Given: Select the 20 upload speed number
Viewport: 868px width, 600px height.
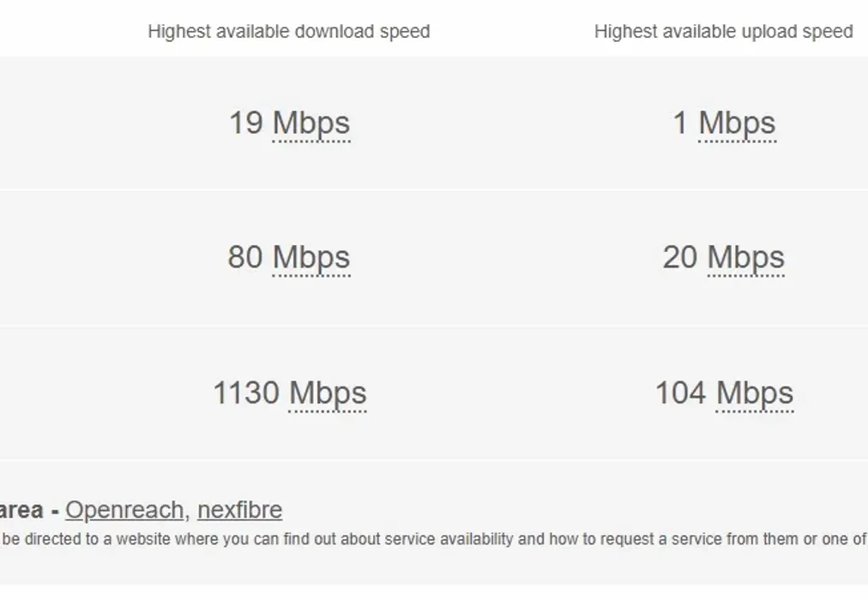Looking at the screenshot, I should pyautogui.click(x=680, y=256).
